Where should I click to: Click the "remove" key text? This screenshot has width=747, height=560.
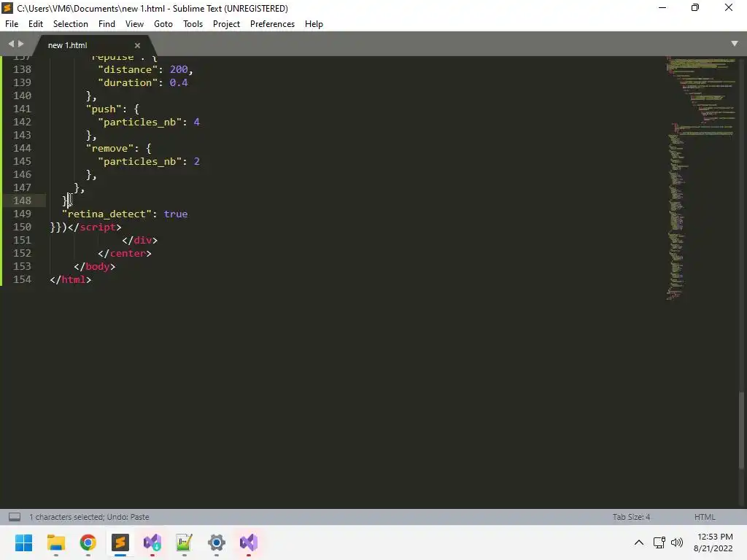109,149
